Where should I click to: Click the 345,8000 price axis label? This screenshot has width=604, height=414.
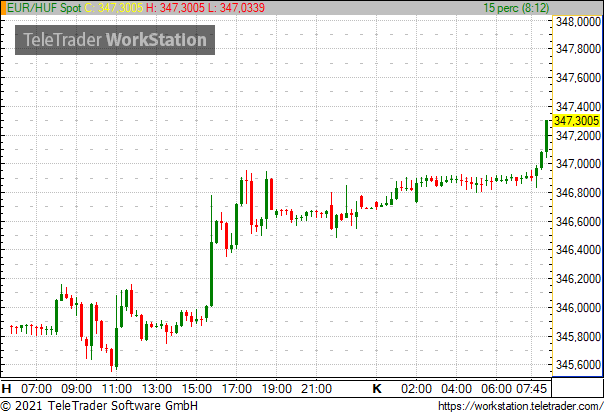(x=578, y=336)
